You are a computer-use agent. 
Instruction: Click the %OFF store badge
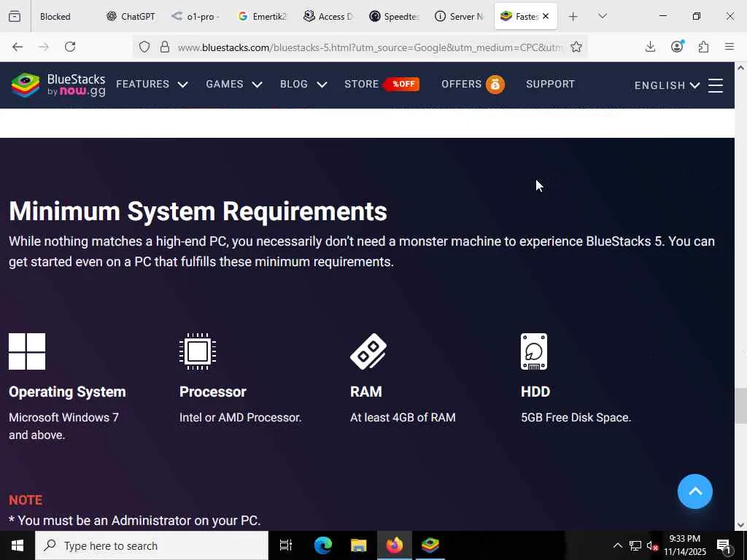pyautogui.click(x=401, y=85)
